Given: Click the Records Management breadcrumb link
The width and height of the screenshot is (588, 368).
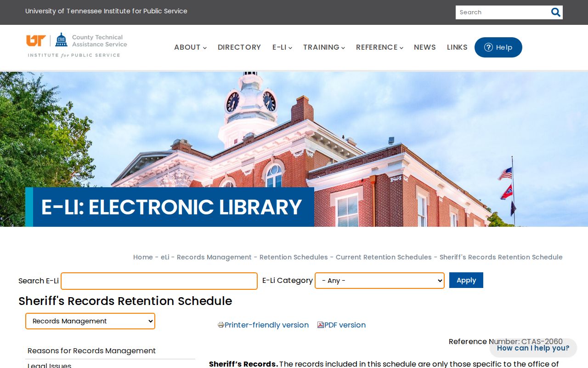Looking at the screenshot, I should pos(214,257).
